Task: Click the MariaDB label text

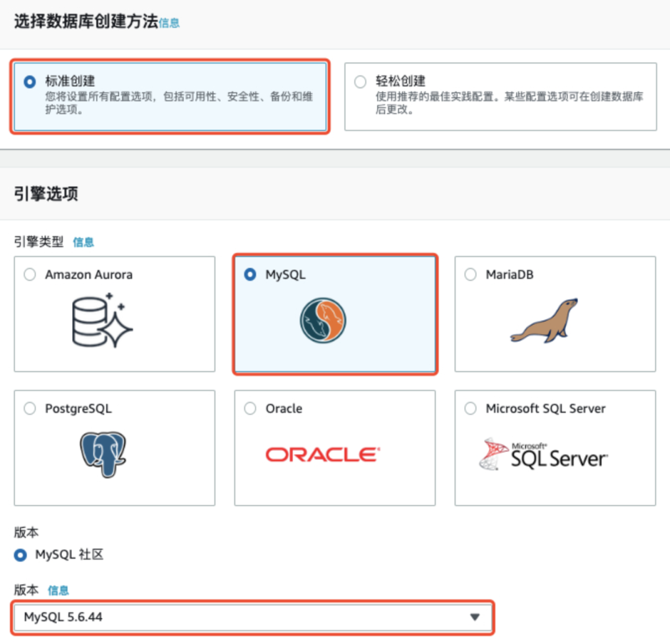Action: coord(510,274)
